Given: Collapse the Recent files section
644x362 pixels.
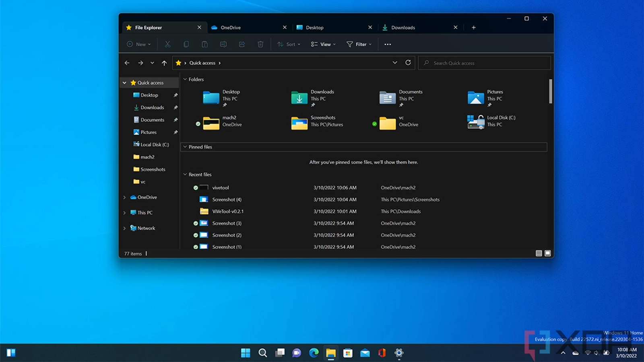Looking at the screenshot, I should (x=185, y=175).
